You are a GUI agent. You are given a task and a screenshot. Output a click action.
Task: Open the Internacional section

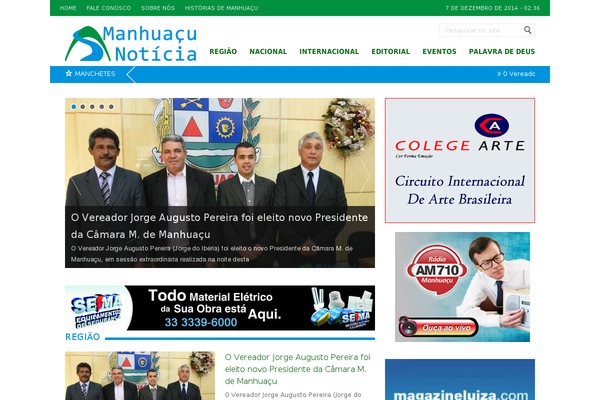[329, 52]
